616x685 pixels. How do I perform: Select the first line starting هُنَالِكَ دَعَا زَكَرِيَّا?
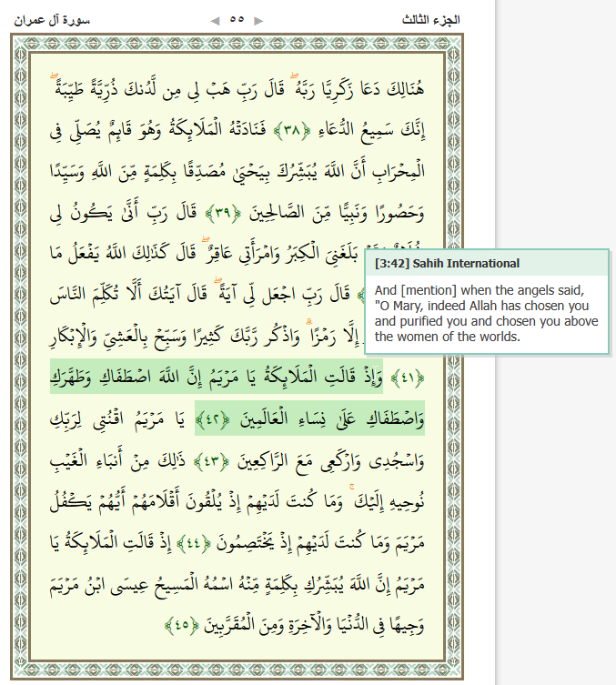[x=237, y=88]
